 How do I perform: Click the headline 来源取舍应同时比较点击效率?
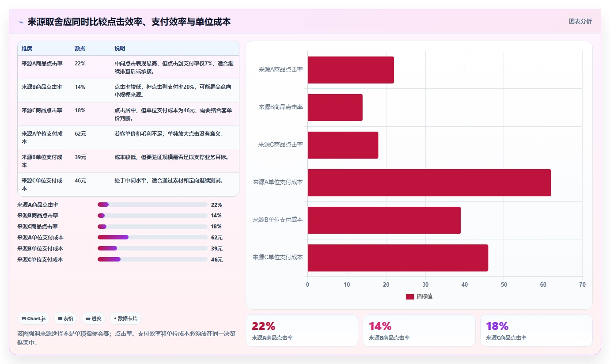(x=129, y=22)
